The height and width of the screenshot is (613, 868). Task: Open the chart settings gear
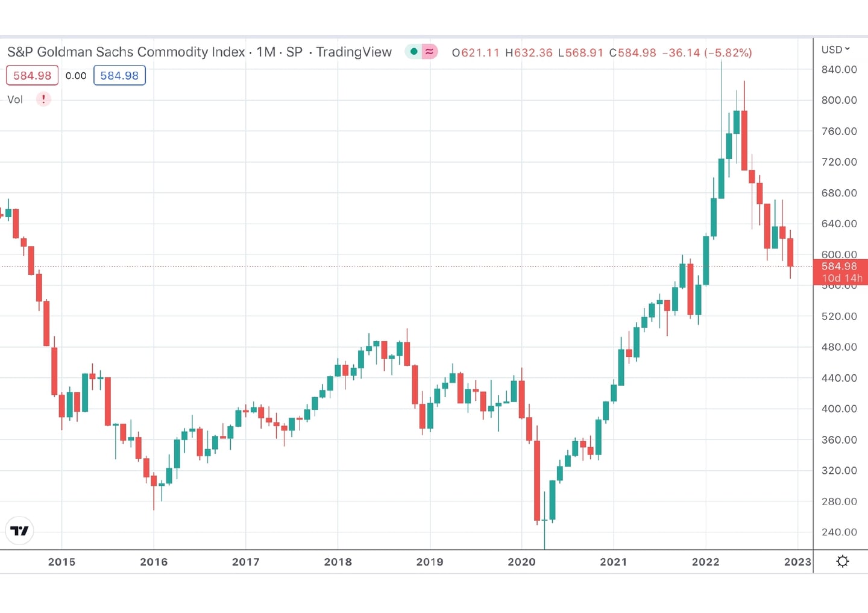click(x=843, y=561)
